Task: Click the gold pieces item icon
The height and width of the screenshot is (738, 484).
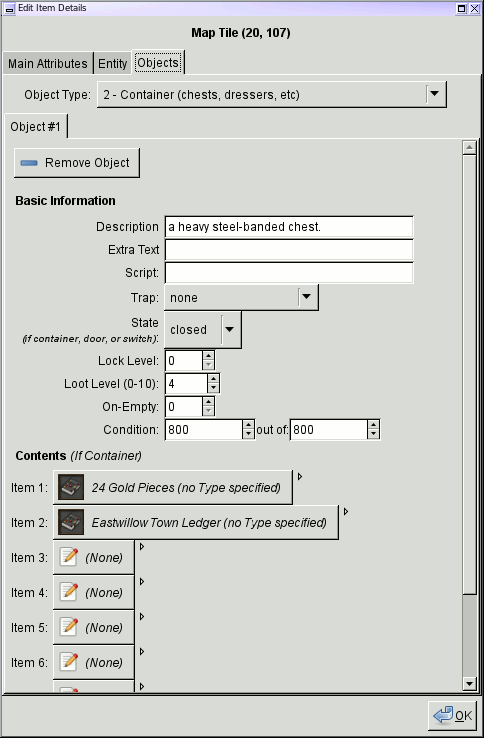Action: (71, 487)
